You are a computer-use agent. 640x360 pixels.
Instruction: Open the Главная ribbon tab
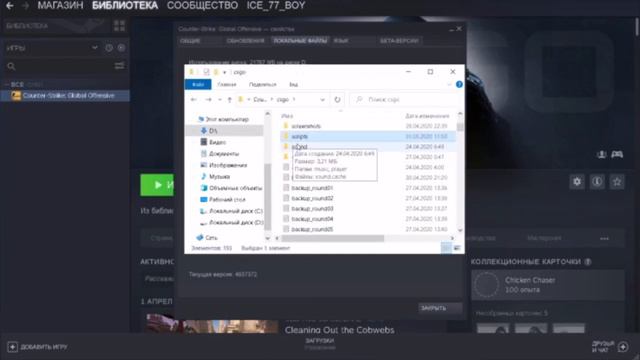pos(227,84)
